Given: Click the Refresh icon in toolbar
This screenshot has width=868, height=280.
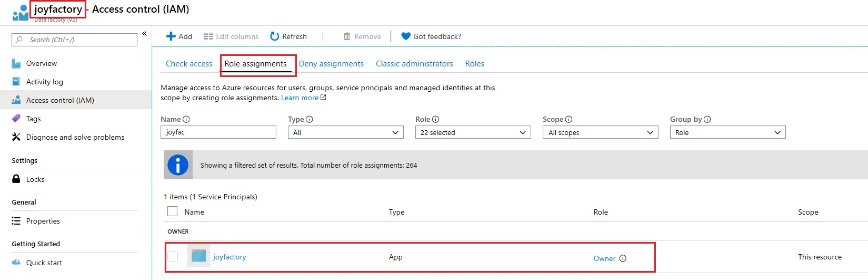Looking at the screenshot, I should coord(274,36).
